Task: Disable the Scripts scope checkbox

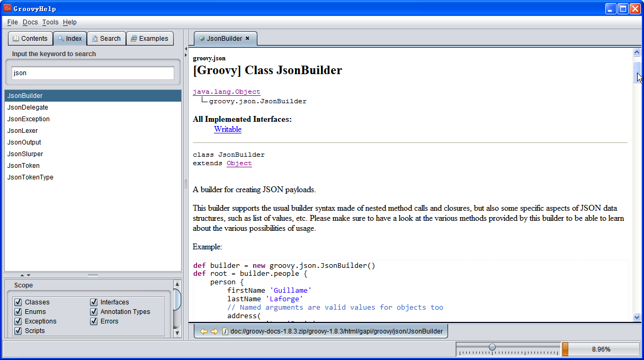Action: (x=18, y=331)
